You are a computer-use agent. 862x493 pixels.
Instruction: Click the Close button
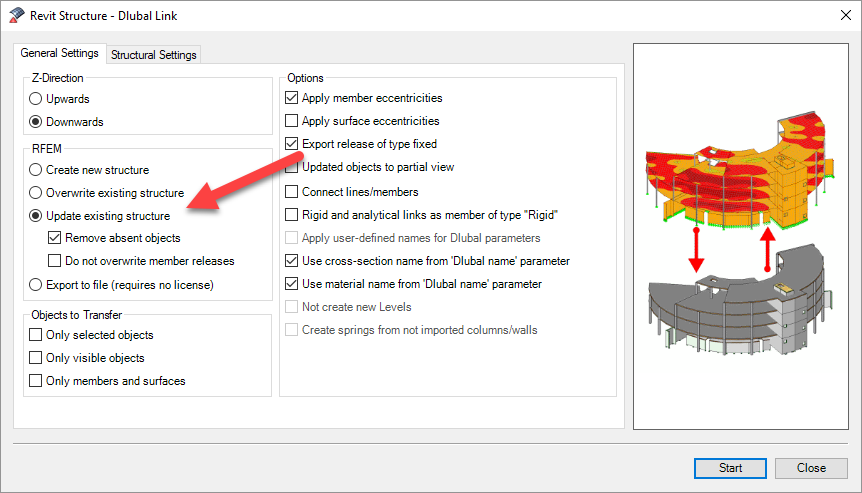[811, 468]
